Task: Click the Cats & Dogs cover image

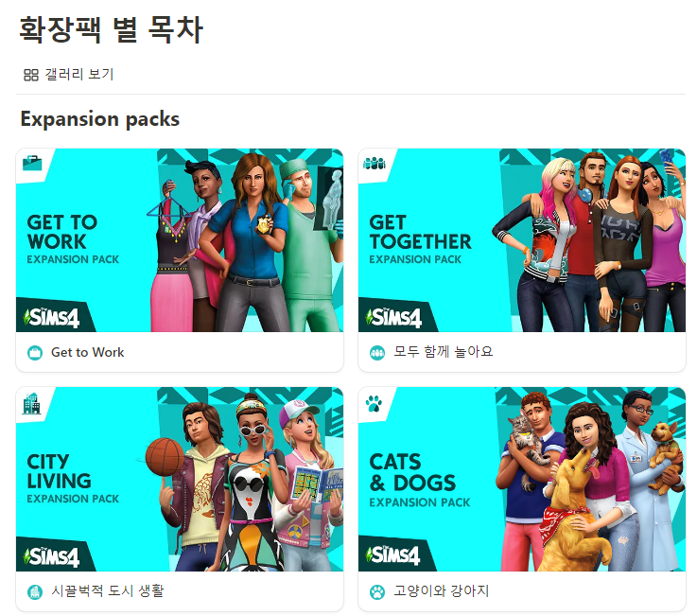Action: [x=522, y=479]
